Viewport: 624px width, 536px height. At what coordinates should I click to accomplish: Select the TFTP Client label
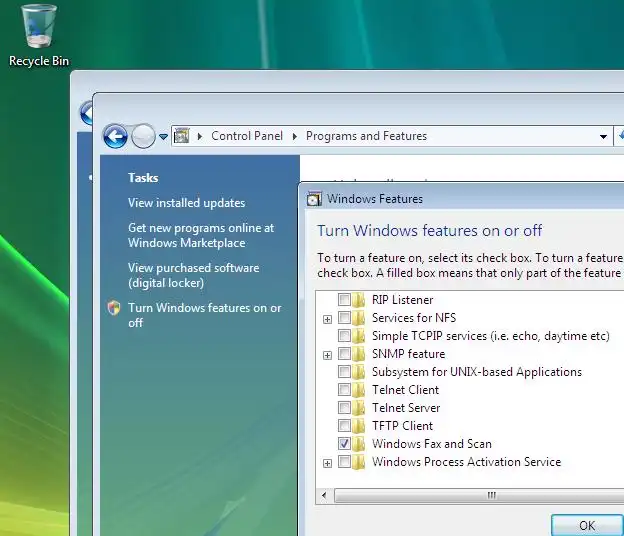pos(402,426)
